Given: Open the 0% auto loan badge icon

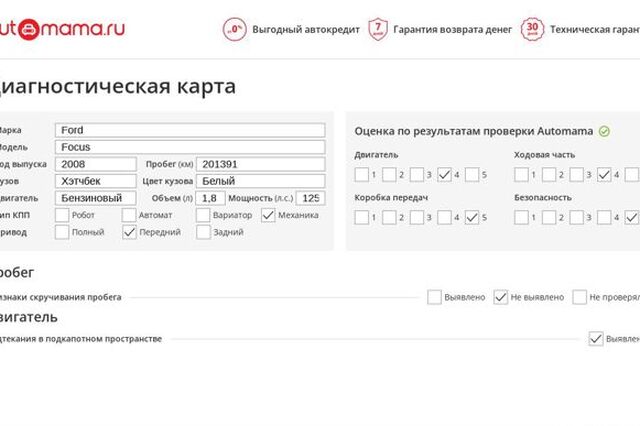Looking at the screenshot, I should pos(235,29).
